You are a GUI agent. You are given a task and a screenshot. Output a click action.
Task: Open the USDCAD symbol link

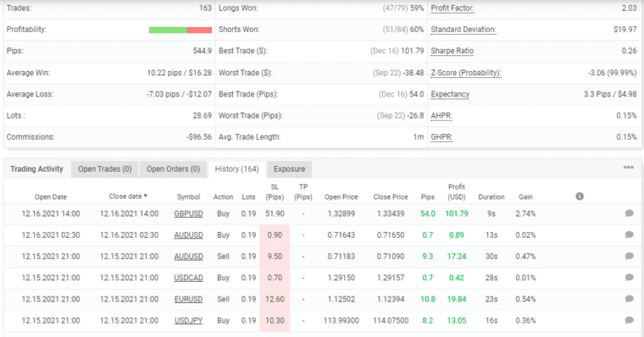pyautogui.click(x=188, y=278)
